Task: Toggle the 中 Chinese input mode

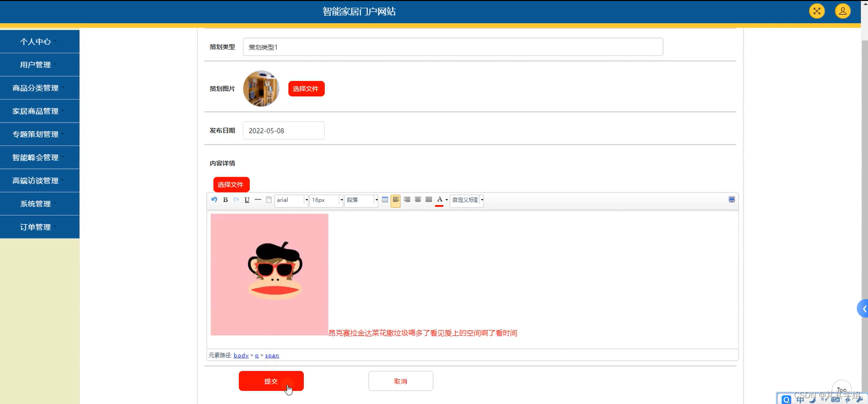Action: pyautogui.click(x=800, y=400)
